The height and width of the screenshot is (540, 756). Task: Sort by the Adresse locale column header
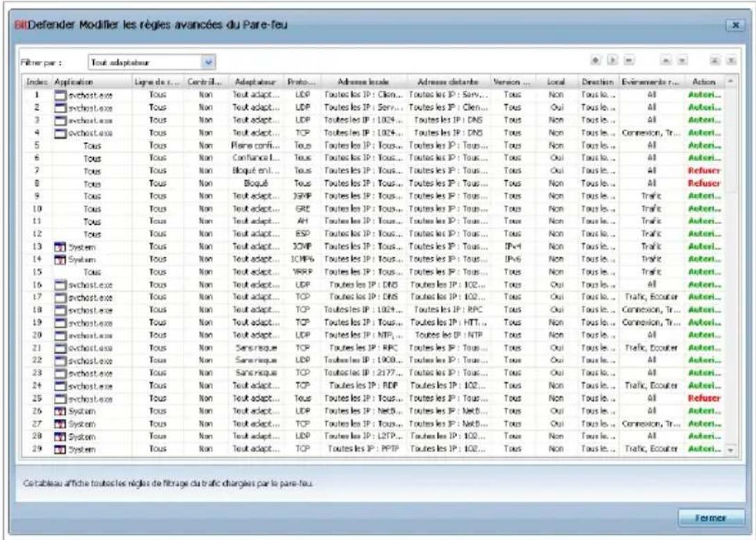pyautogui.click(x=364, y=82)
